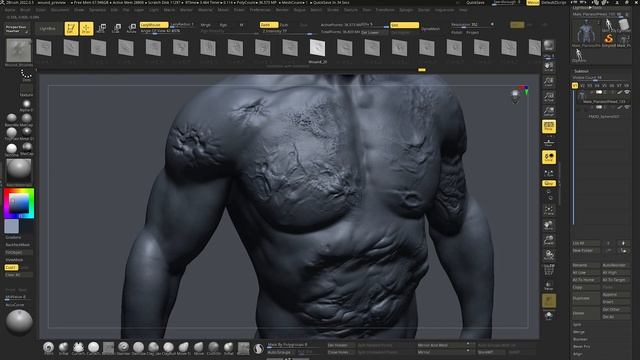This screenshot has width=640, height=360.
Task: Click the Move view icon below Frame
Action: pos(549,225)
